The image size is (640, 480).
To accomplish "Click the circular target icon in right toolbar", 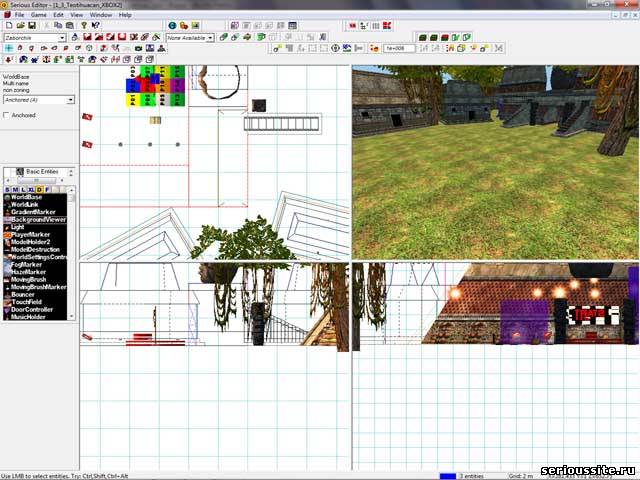I will [336, 48].
